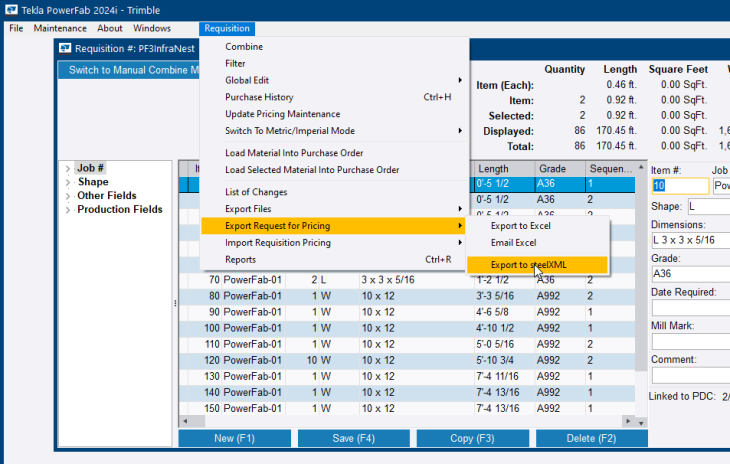Viewport: 730px width, 464px height.
Task: Select the item 70 row
Action: (407, 280)
